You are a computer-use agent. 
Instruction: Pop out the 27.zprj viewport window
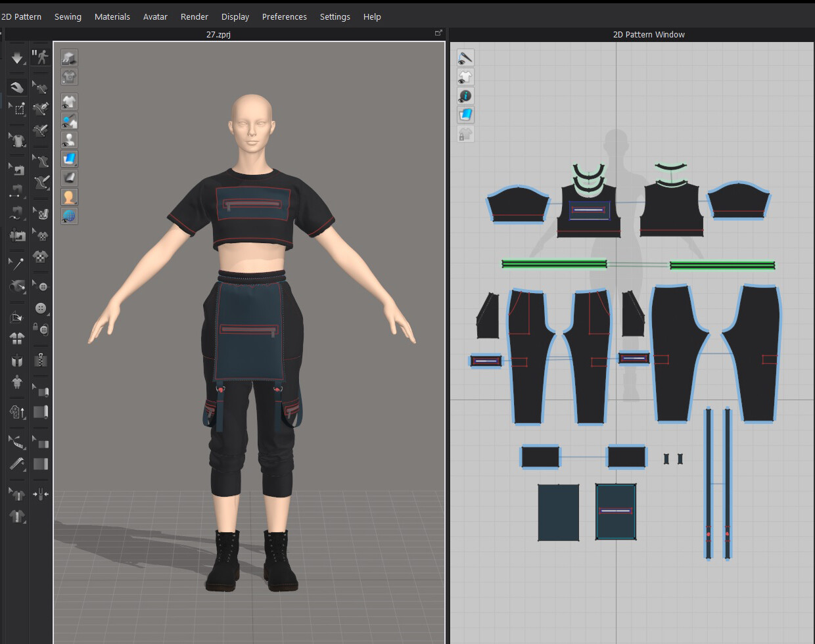438,32
